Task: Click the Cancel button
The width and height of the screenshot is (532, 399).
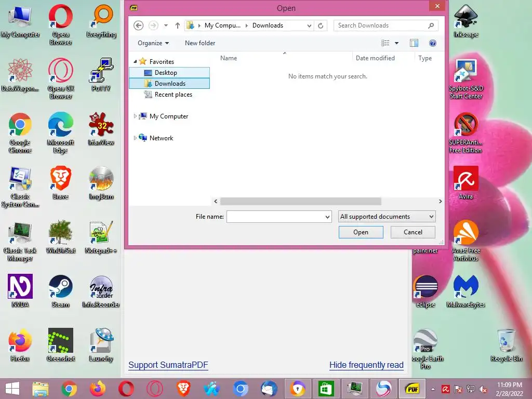Action: click(413, 232)
